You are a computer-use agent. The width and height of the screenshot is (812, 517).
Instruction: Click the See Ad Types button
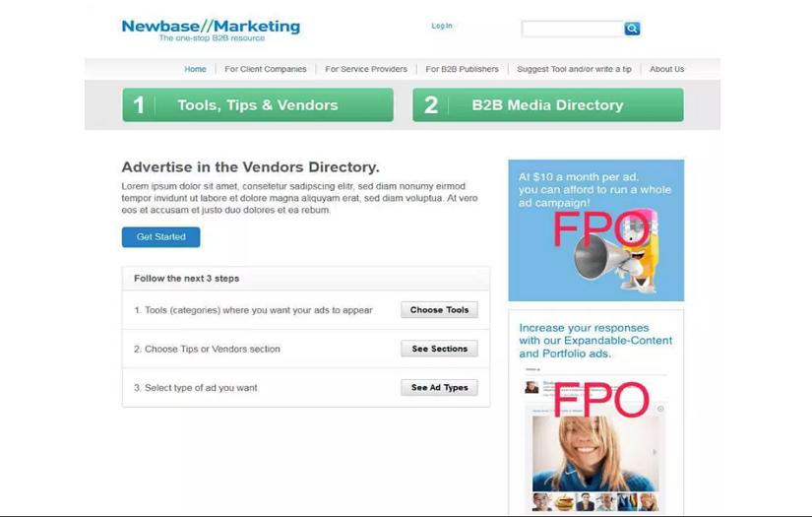[439, 387]
